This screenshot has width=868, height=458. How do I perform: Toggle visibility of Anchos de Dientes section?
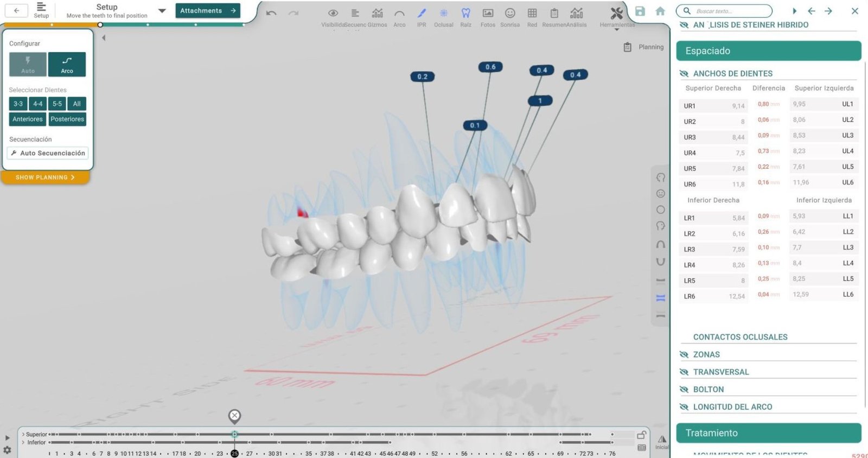(x=684, y=74)
